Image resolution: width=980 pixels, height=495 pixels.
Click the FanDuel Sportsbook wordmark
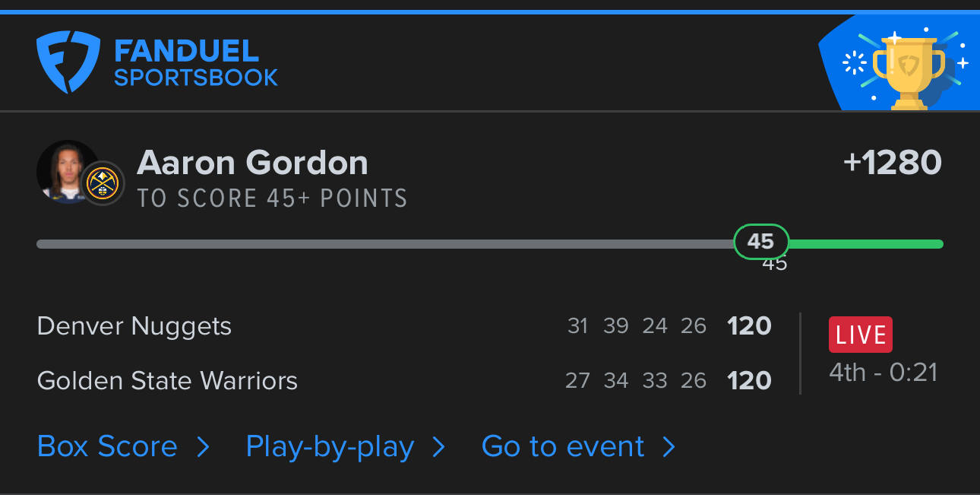[195, 62]
